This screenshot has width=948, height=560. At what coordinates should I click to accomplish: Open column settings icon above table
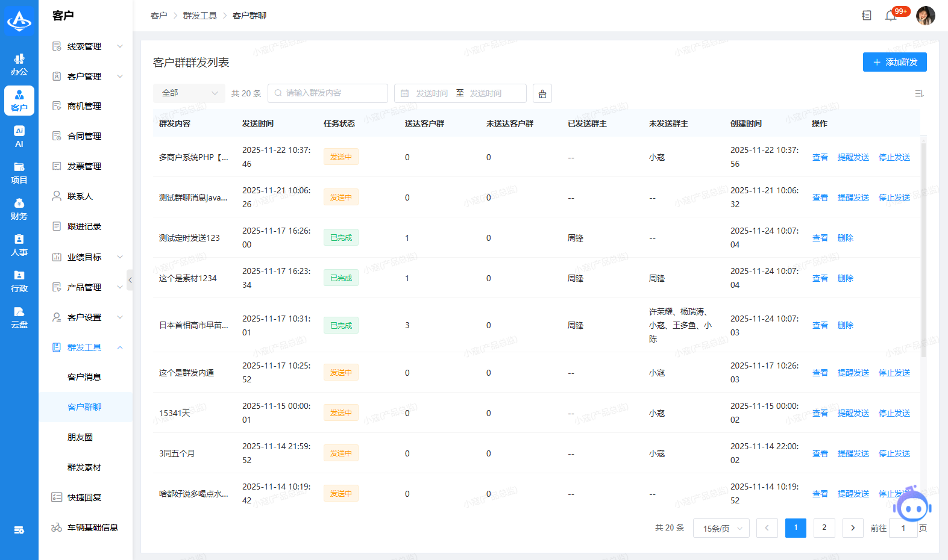coord(918,93)
